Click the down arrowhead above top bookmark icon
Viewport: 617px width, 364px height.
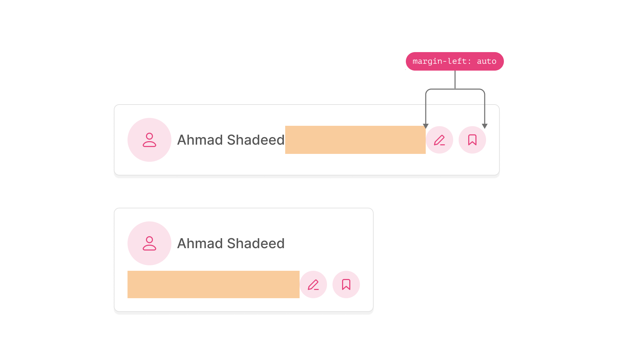(485, 126)
